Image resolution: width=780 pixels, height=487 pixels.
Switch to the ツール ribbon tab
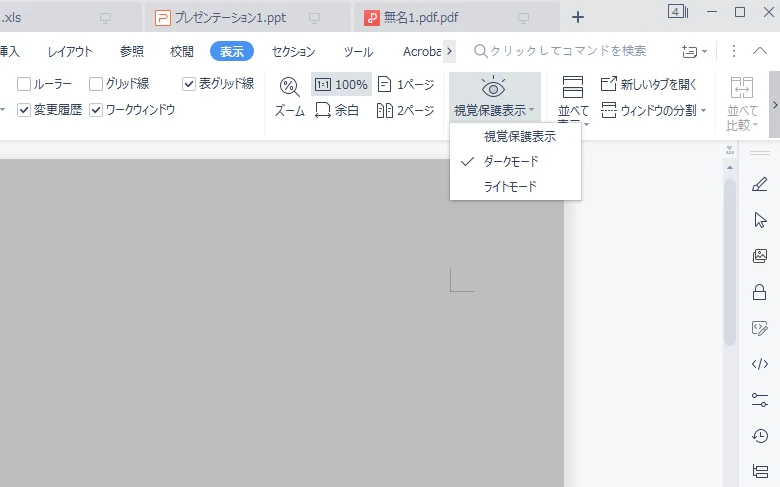(x=358, y=51)
